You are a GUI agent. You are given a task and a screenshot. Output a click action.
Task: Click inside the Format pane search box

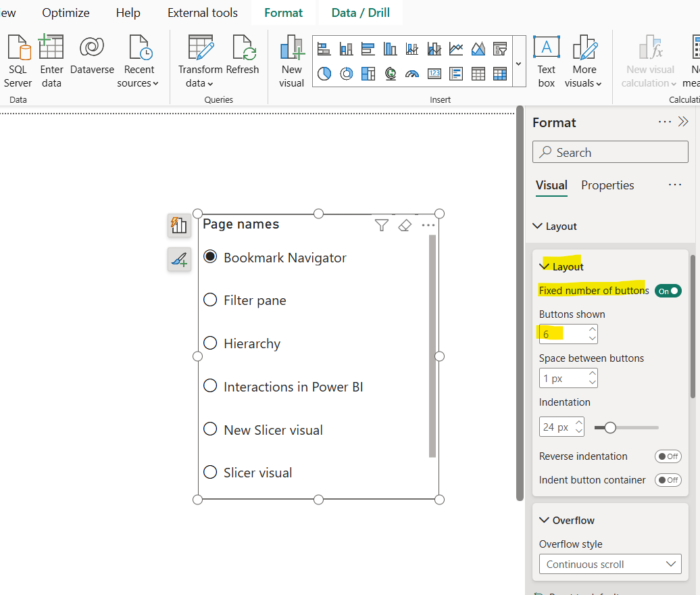tap(610, 151)
